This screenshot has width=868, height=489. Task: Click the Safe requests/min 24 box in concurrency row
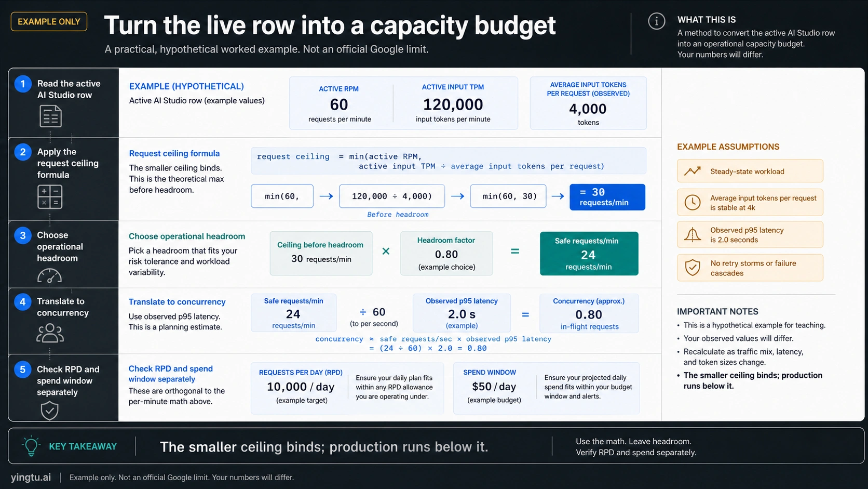click(x=293, y=313)
